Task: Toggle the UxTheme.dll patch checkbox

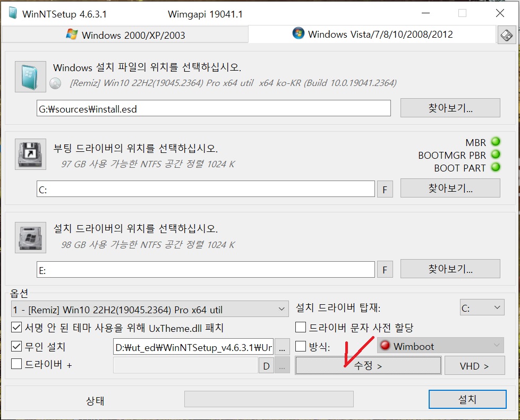Action: (x=16, y=328)
